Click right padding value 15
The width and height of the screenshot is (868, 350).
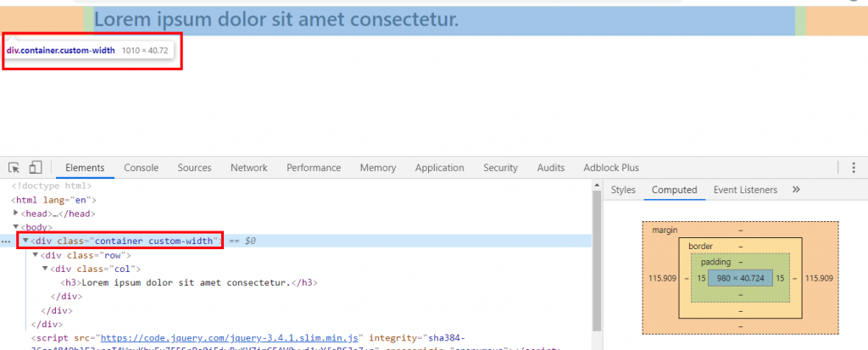click(x=780, y=279)
